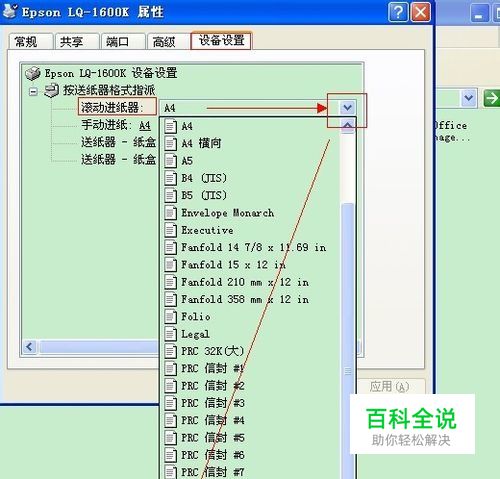Open the 滚动进纸器 paper size dropdown arrow
This screenshot has width=500, height=479.
348,108
